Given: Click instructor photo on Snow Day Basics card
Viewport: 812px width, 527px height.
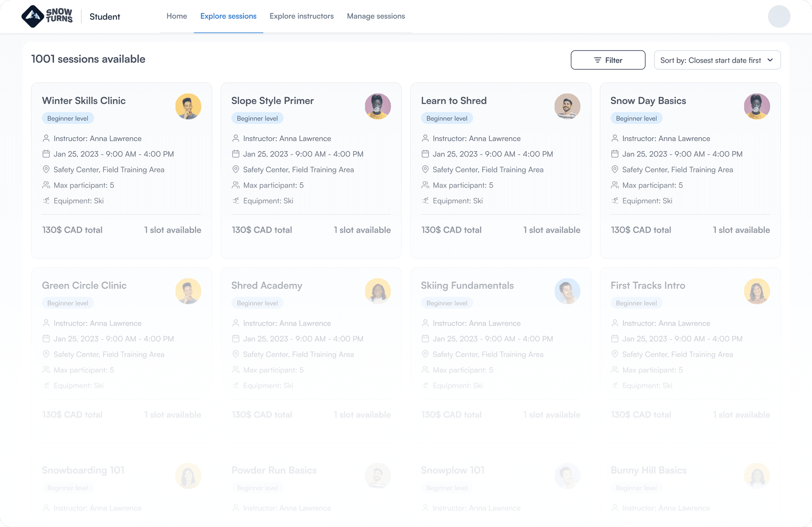Looking at the screenshot, I should click(756, 106).
